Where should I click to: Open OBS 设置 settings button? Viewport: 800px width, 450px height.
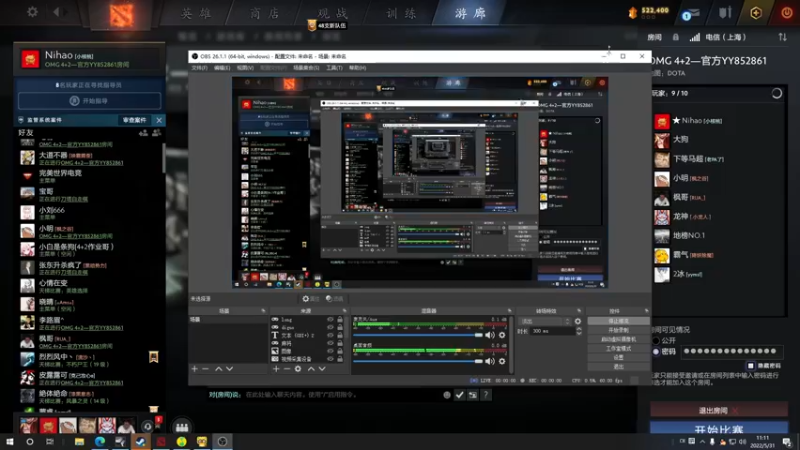coord(618,358)
